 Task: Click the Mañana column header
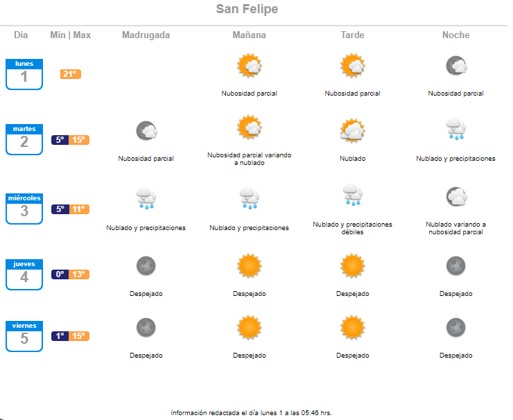point(250,35)
